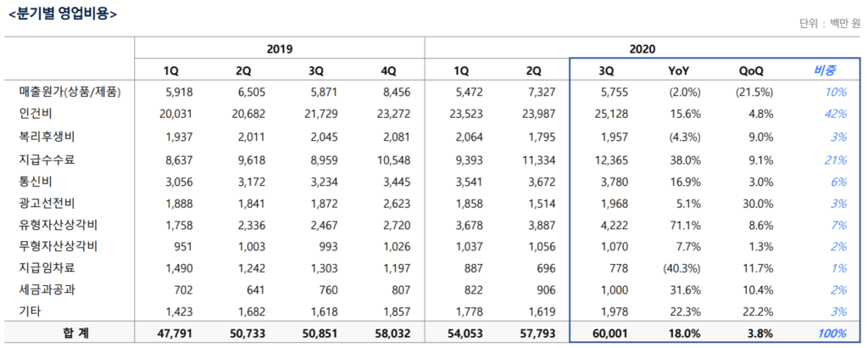
Task: Select the 인건비 row label
Action: coord(36,114)
